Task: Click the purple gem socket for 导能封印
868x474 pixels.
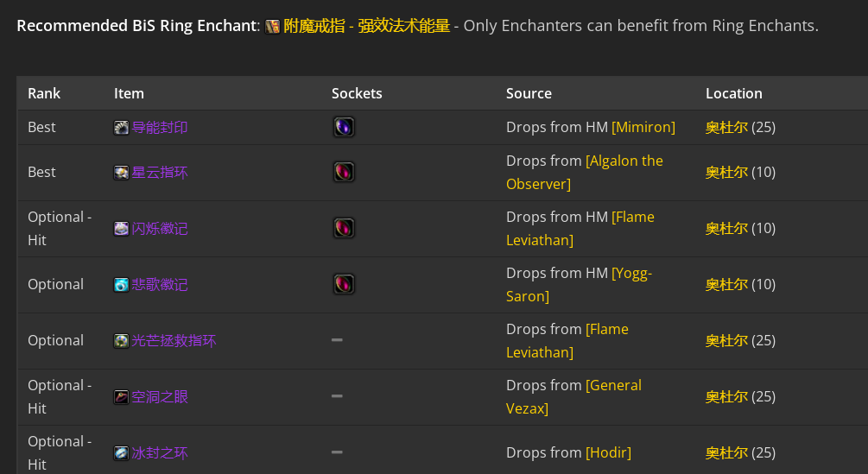Action: [344, 127]
